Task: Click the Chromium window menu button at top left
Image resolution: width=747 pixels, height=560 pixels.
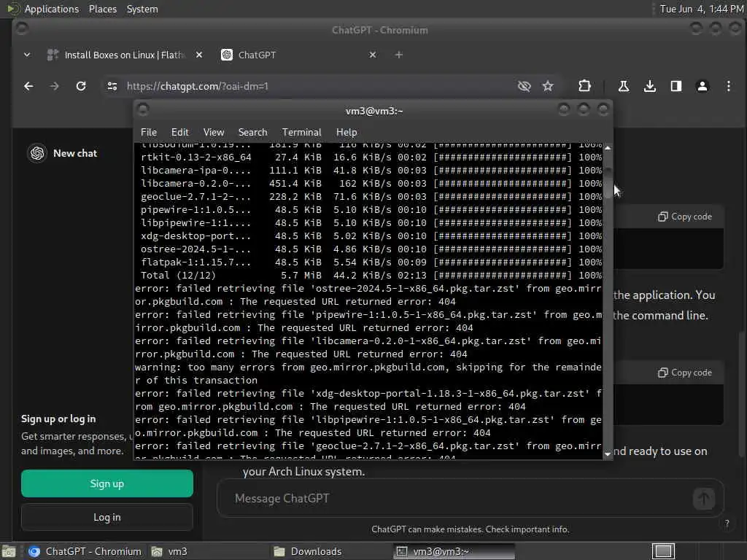Action: tap(22, 28)
